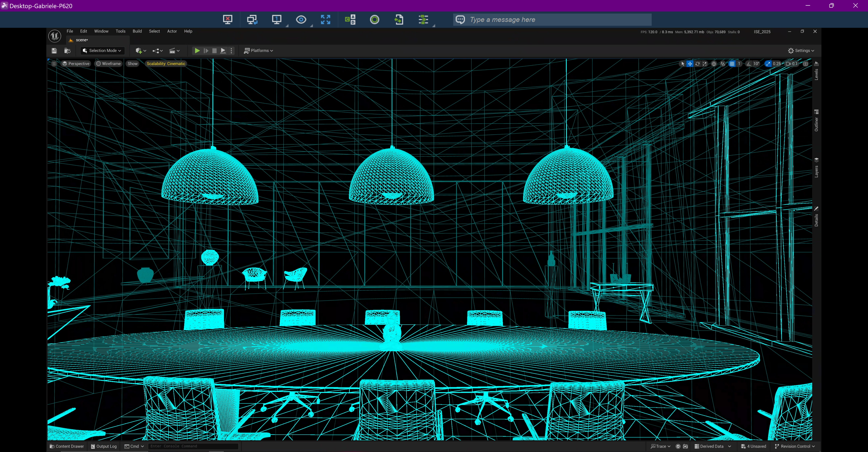The height and width of the screenshot is (452, 868).
Task: Open the Settings dropdown
Action: point(801,51)
